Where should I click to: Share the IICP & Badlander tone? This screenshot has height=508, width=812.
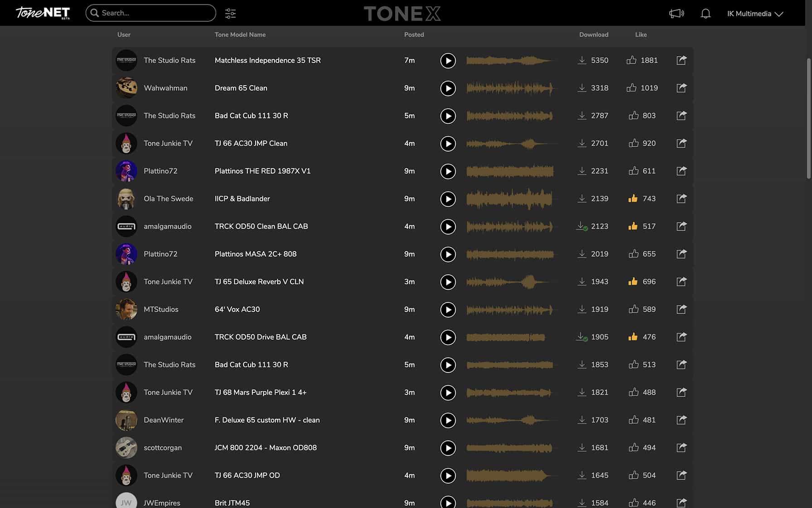[681, 199]
